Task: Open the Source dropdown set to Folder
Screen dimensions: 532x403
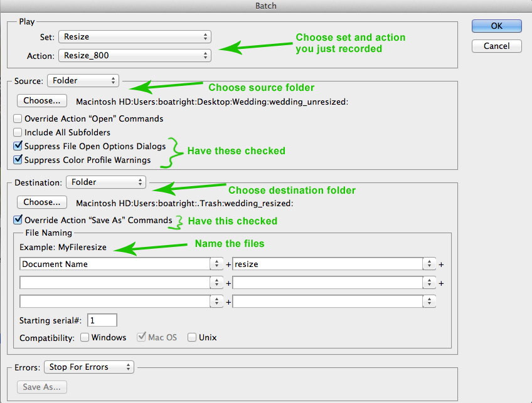Action: pyautogui.click(x=83, y=81)
